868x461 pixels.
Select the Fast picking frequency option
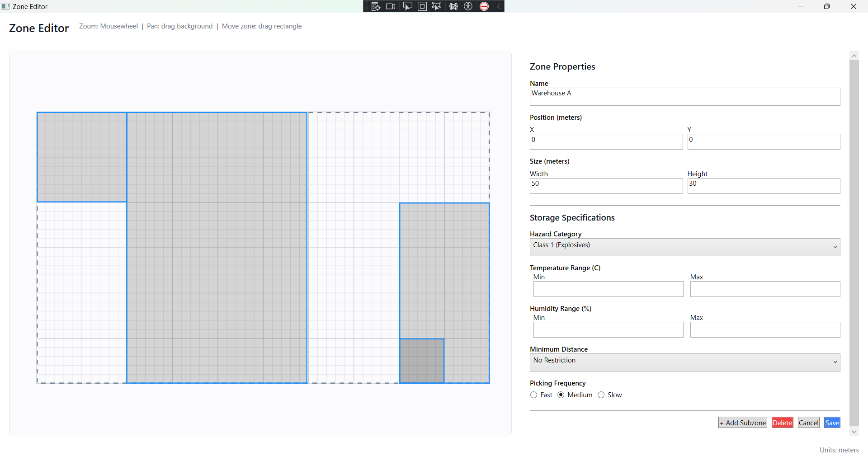point(533,395)
